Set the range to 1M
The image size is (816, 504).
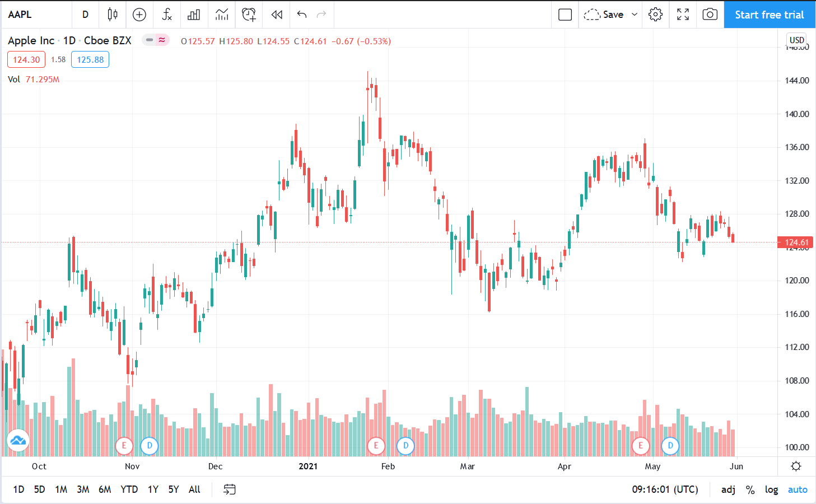coord(61,489)
